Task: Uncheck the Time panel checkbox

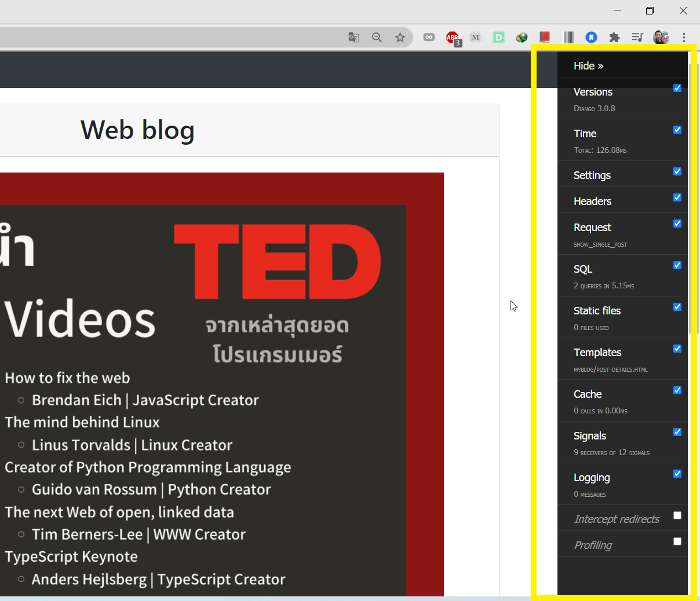Action: point(677,130)
